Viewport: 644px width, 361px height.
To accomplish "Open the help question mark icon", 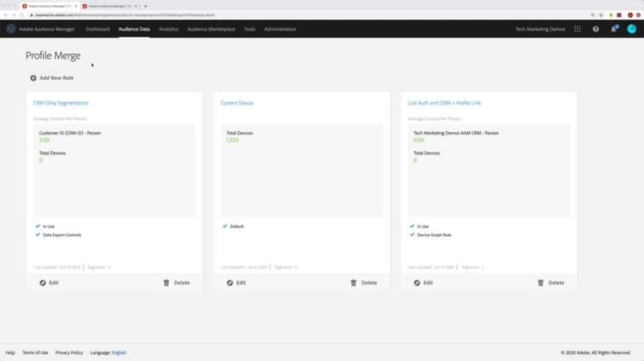I will (x=596, y=29).
